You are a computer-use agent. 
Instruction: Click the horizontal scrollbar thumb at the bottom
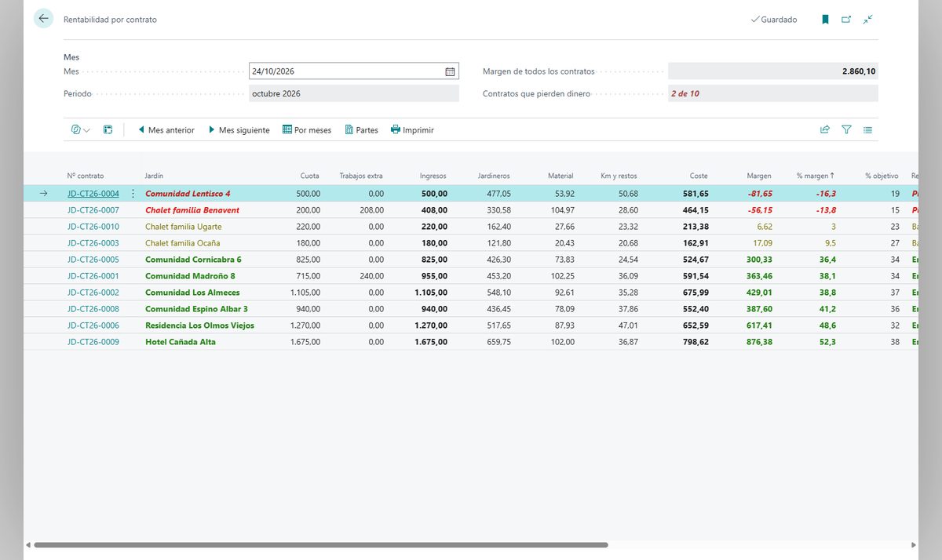point(321,544)
